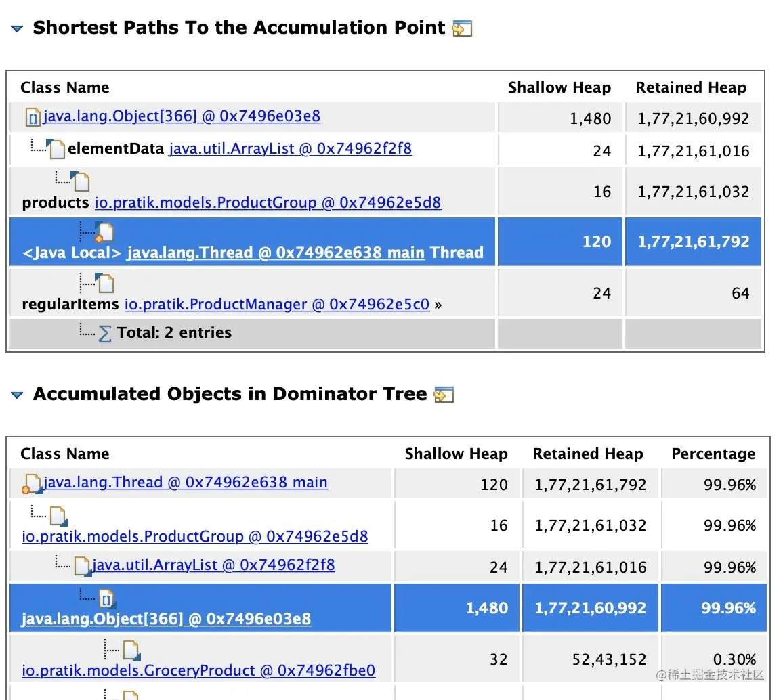Open io.pratik.ProductManager @ 0x74962e5c0 link
This screenshot has width=783, height=700.
click(x=276, y=305)
